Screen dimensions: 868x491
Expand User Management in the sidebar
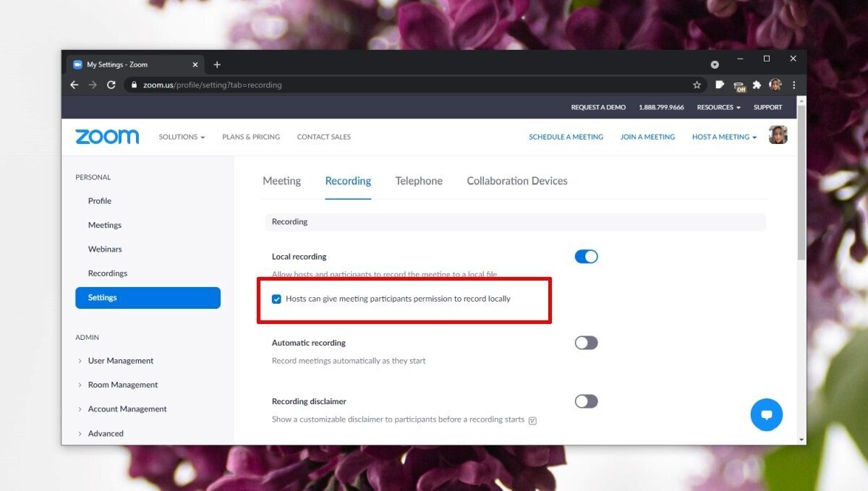120,361
